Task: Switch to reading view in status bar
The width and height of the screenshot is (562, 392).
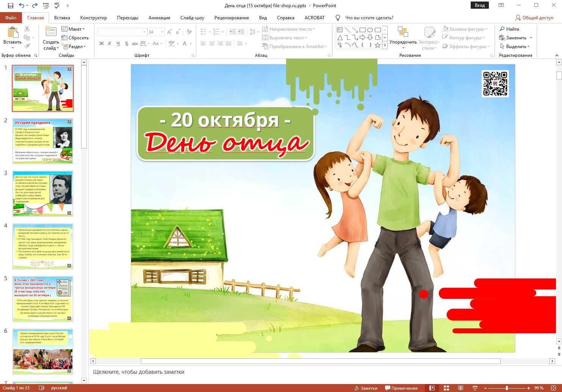Action: point(460,388)
